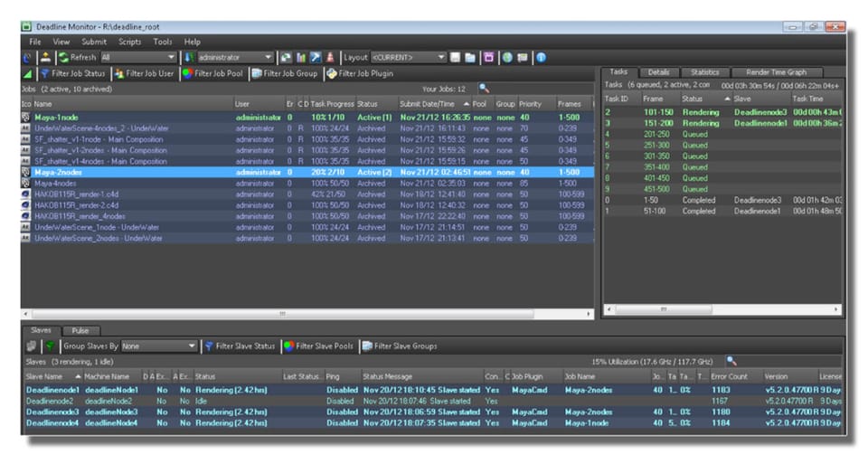Viewport: 868px width, 455px height.
Task: Switch to the Render Time Graph tab
Action: pyautogui.click(x=776, y=72)
